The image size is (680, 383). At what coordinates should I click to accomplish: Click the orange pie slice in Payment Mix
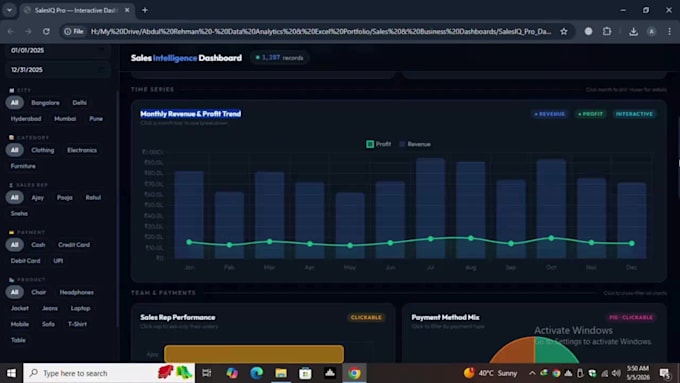(514, 351)
